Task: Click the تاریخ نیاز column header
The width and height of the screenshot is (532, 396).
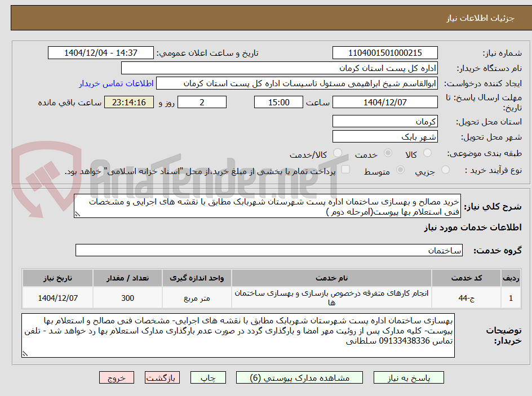Action: (x=57, y=278)
